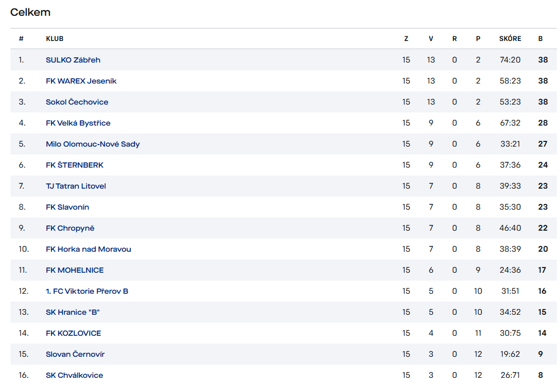Select the FK Slavonín club
The image size is (560, 392).
pos(67,207)
